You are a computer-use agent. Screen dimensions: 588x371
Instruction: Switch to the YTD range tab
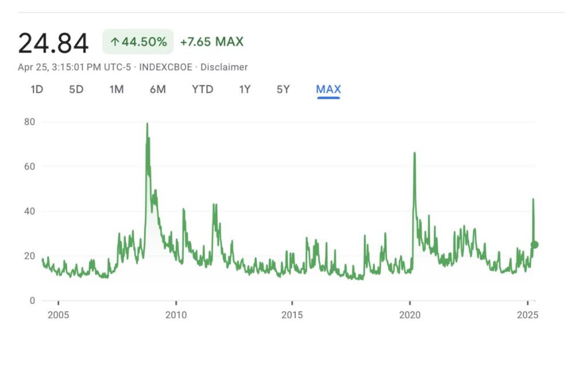(x=203, y=89)
